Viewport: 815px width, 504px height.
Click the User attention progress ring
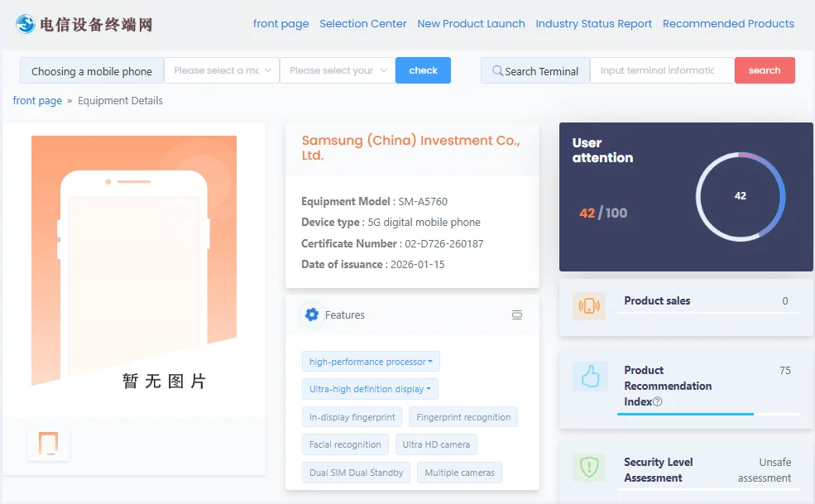[740, 197]
